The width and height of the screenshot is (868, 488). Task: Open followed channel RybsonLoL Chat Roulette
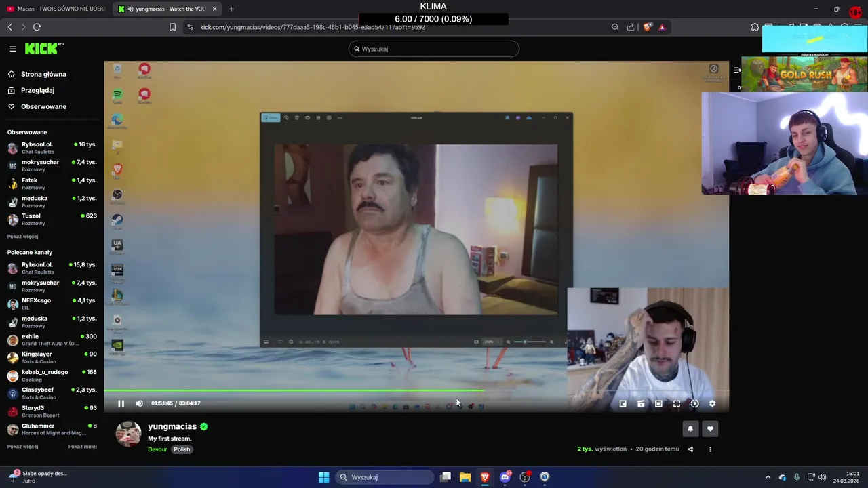52,148
